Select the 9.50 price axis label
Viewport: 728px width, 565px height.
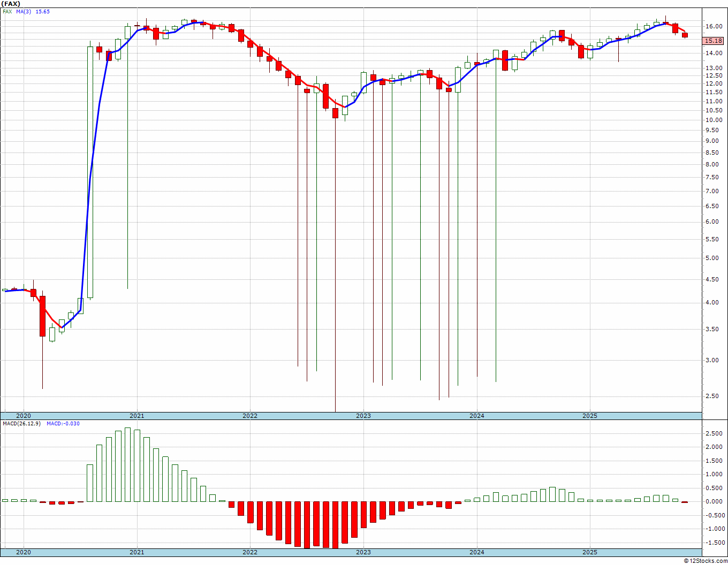coord(713,130)
